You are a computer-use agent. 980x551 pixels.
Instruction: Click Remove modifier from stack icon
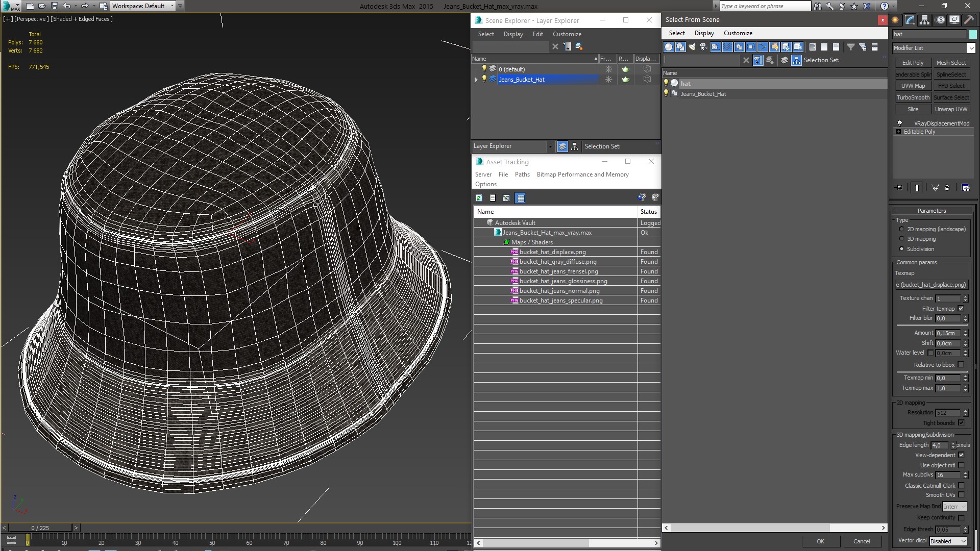coord(947,188)
